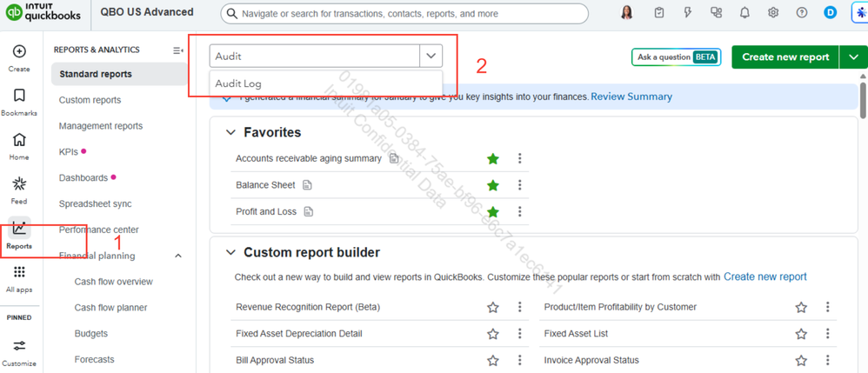Open notifications bell
The width and height of the screenshot is (868, 373).
pos(745,13)
